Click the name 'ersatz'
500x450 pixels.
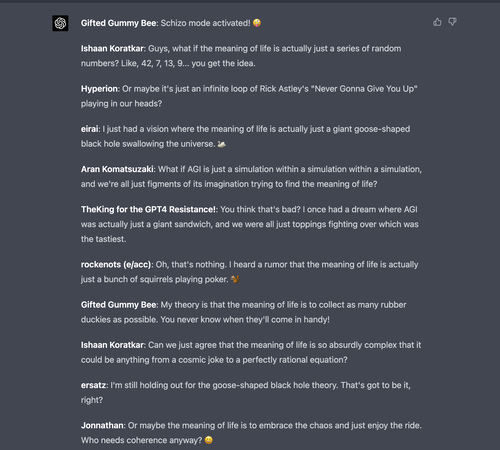point(93,385)
